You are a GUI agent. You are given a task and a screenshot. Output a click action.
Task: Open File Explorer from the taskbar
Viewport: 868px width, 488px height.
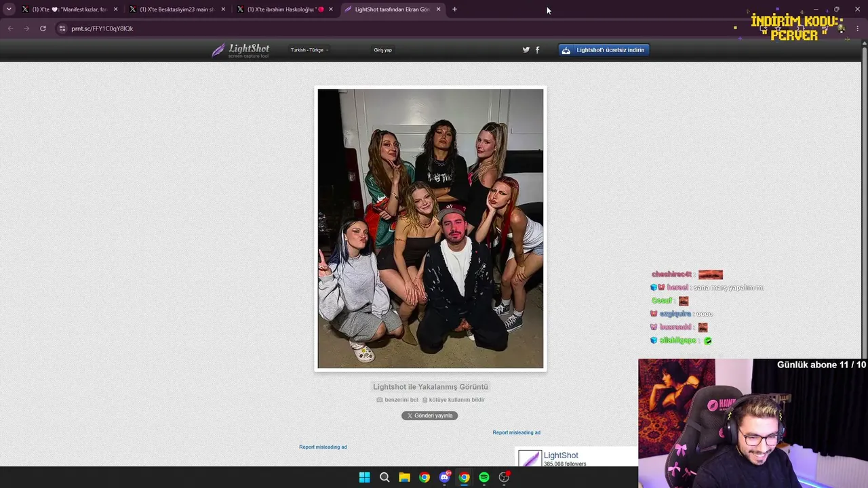coord(404,477)
